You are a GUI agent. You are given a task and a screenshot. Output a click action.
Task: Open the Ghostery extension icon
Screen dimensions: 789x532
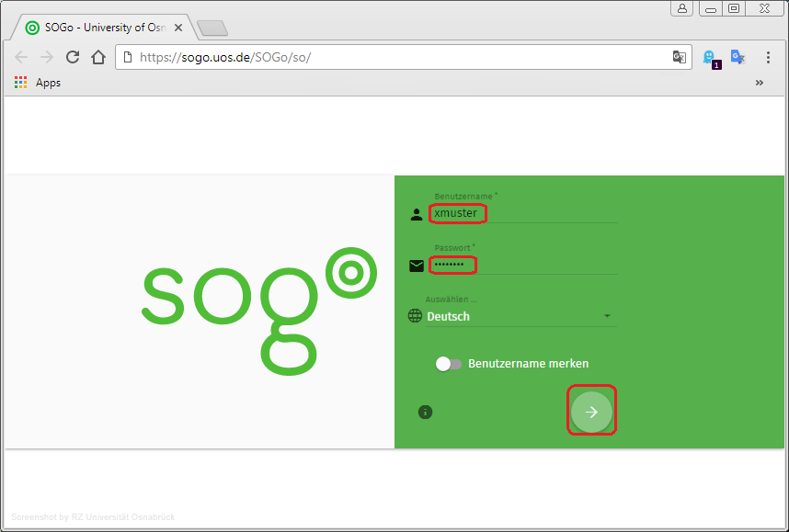[711, 58]
